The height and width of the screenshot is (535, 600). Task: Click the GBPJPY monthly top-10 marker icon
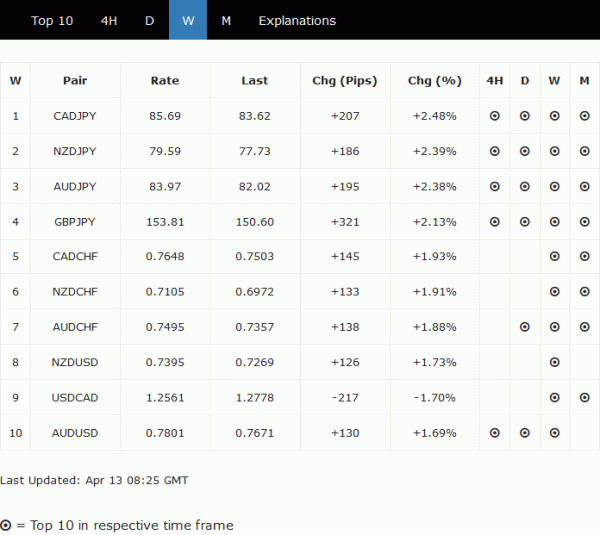click(x=584, y=221)
